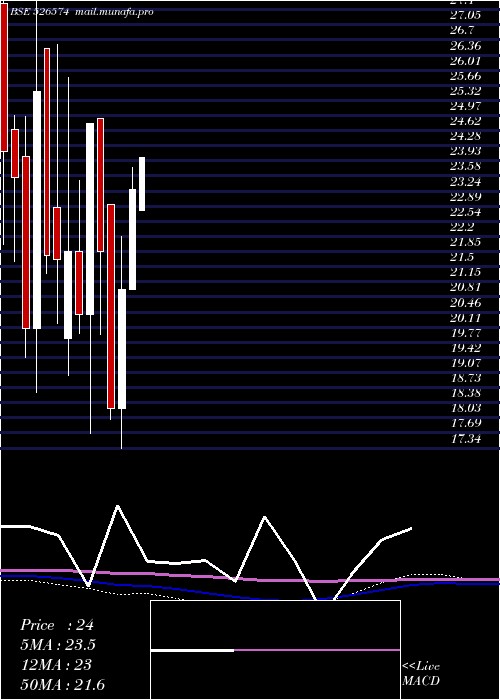Select the 17.69 price axis label
The width and height of the screenshot is (500, 700).
466,424
